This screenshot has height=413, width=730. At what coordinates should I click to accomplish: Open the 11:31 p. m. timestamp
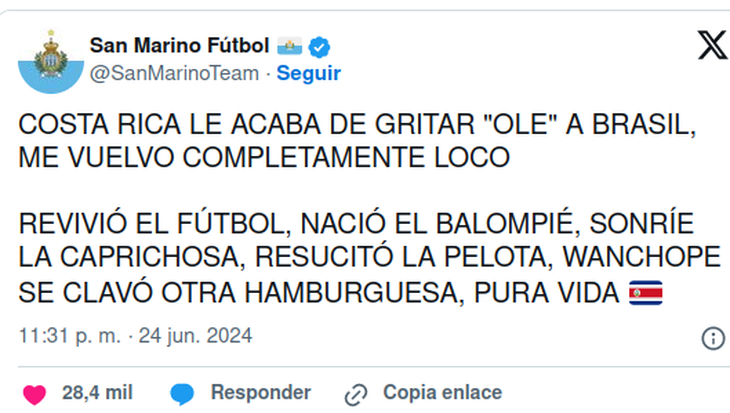[x=70, y=336]
